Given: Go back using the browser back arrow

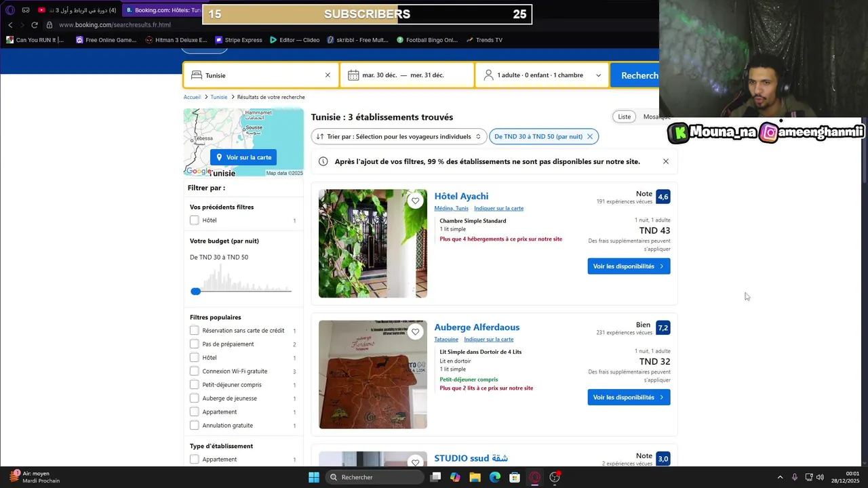Looking at the screenshot, I should (x=10, y=25).
